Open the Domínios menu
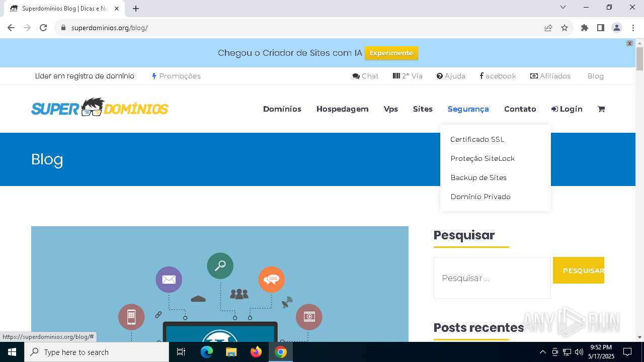This screenshot has width=644, height=362. (282, 109)
